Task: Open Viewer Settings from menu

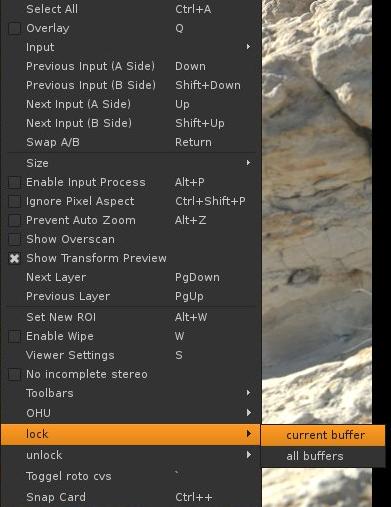Action: (130, 355)
